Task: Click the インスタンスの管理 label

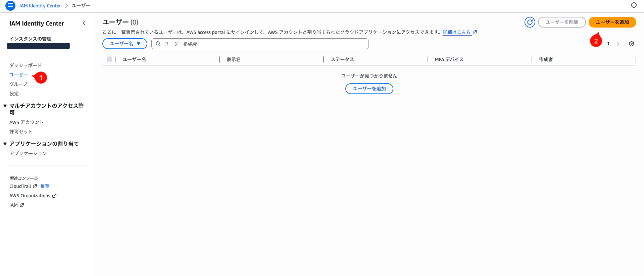Action: tap(30, 39)
